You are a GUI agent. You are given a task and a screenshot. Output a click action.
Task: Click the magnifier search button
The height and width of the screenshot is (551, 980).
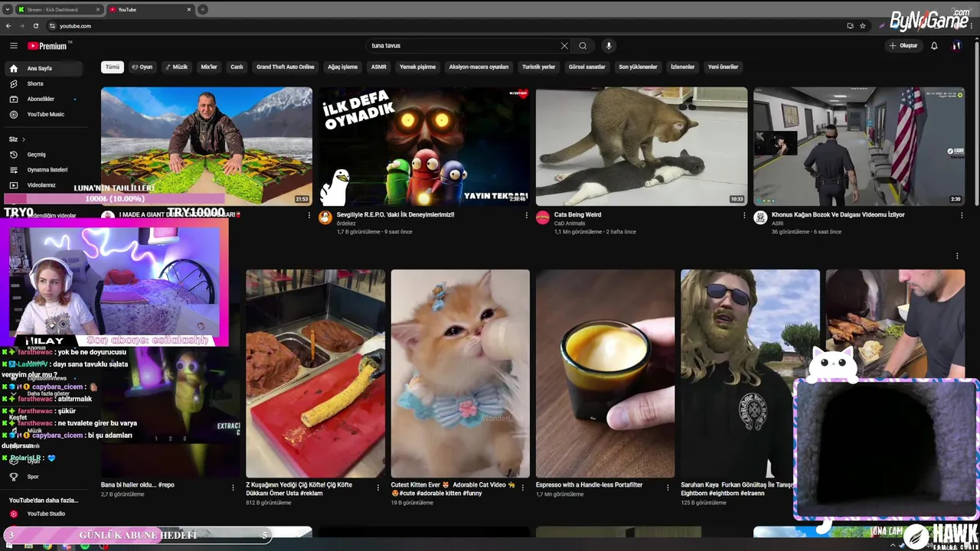pyautogui.click(x=583, y=46)
